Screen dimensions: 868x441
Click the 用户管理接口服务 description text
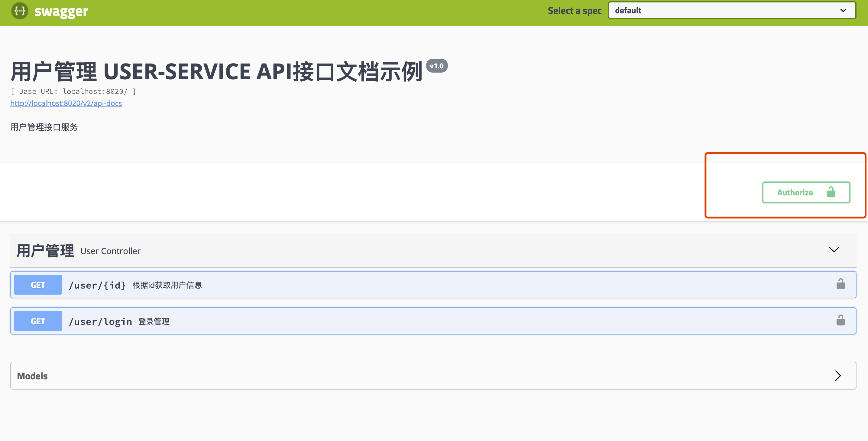(44, 127)
